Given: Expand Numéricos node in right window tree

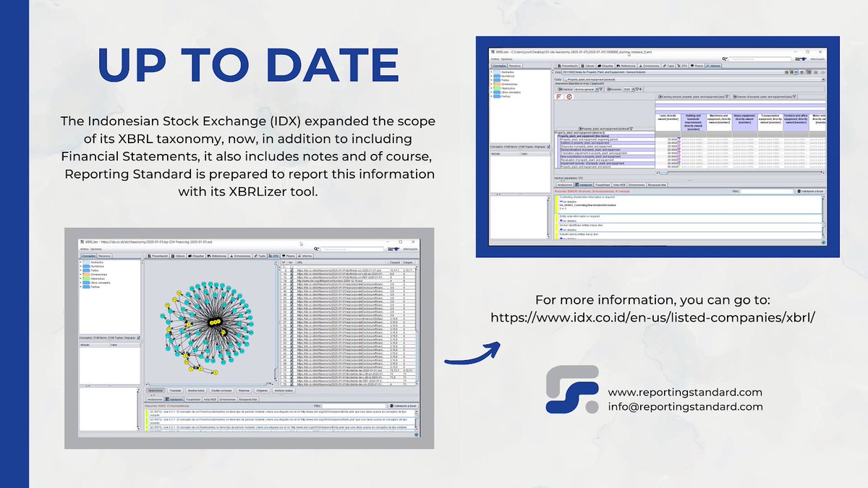Looking at the screenshot, I should [x=491, y=76].
